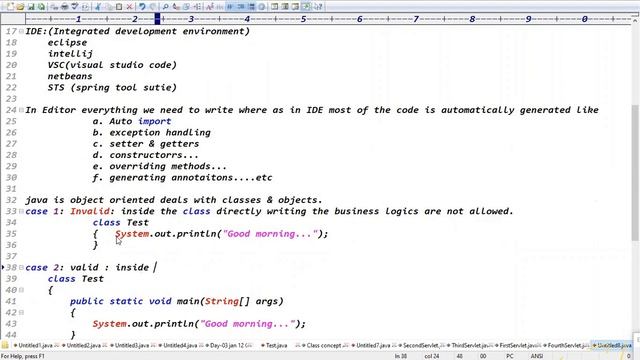Click the word 'netbeans' on line 21

pyautogui.click(x=70, y=76)
